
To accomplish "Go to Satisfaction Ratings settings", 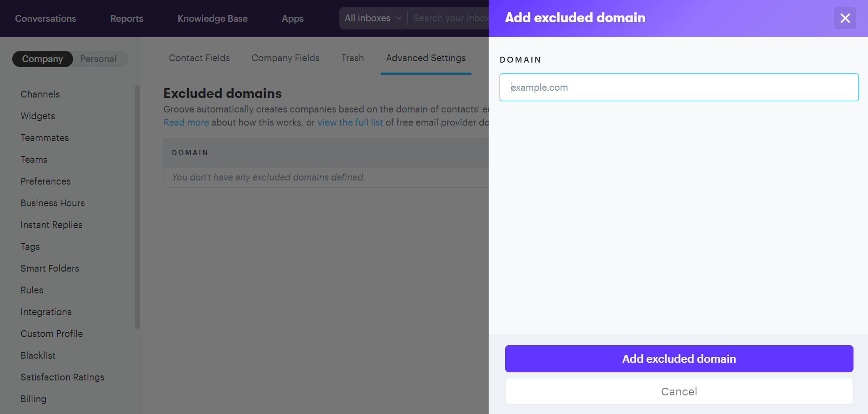I will (63, 377).
